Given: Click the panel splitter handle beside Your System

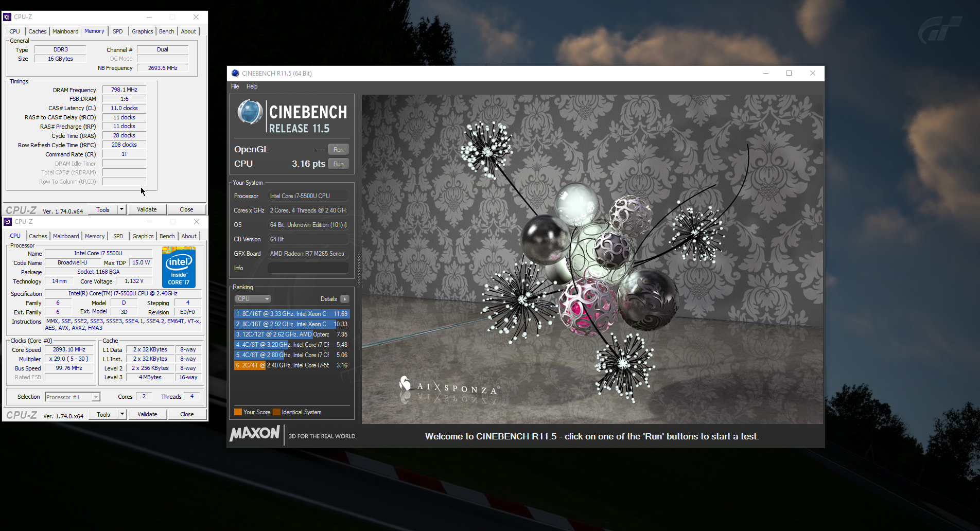Looking at the screenshot, I should pyautogui.click(x=359, y=269).
